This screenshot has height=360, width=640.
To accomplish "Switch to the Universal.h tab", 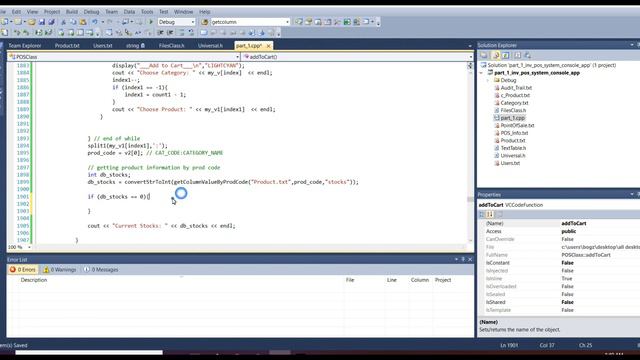I will tap(210, 46).
